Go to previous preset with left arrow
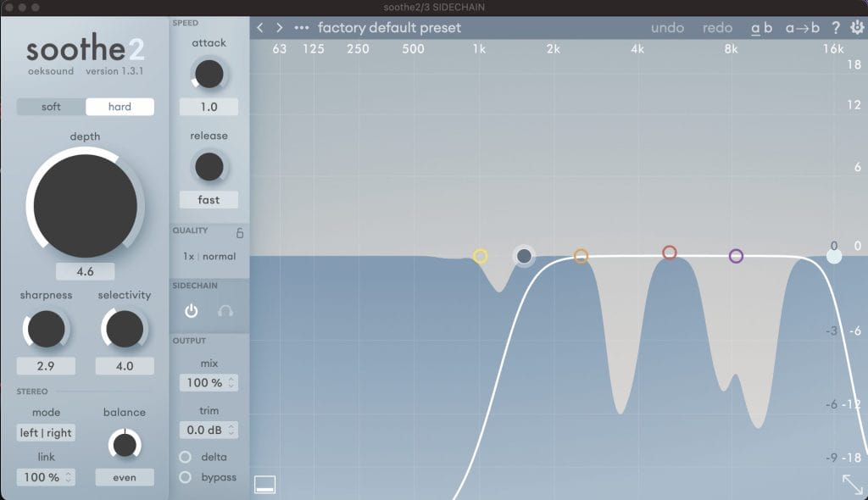Image resolution: width=868 pixels, height=500 pixels. (x=261, y=28)
